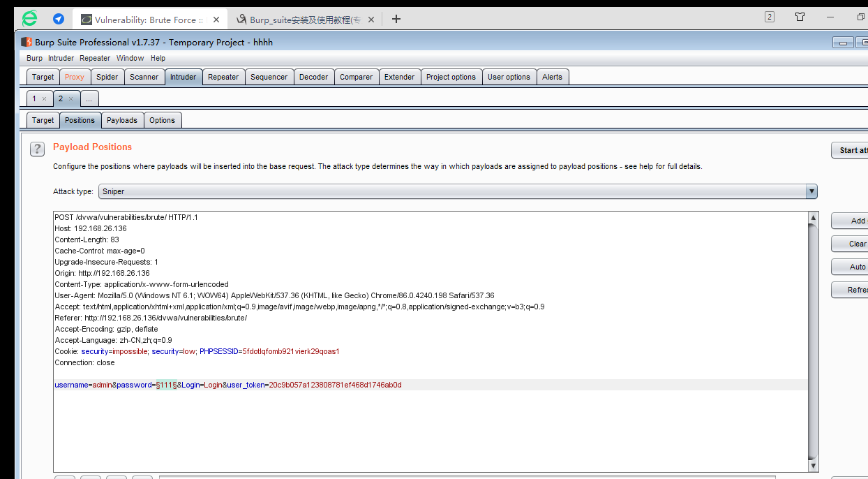Click the '...' new attack tab

pyautogui.click(x=89, y=99)
